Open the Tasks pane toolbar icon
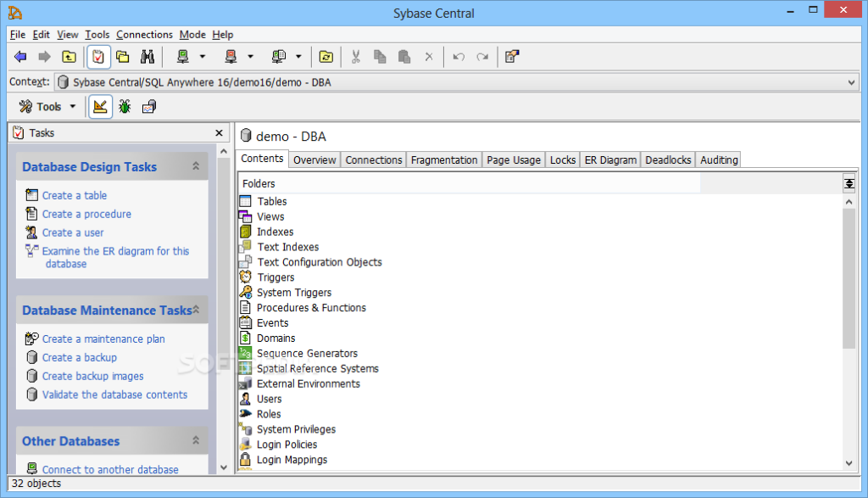This screenshot has width=868, height=498. coord(97,56)
